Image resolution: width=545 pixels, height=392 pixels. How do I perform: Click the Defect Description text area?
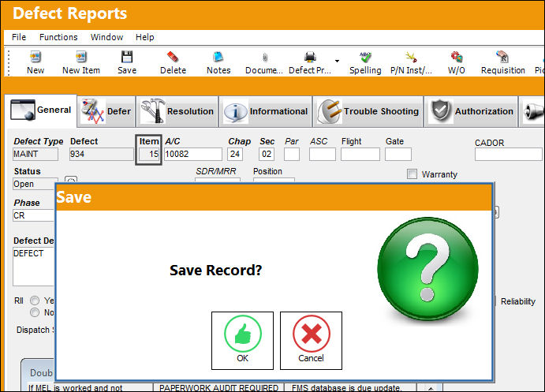pos(34,267)
